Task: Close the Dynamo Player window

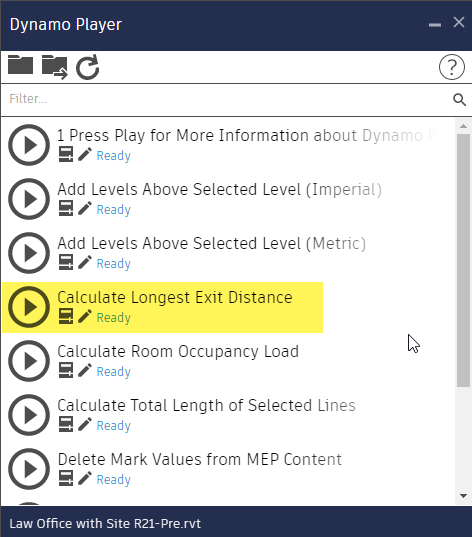Action: [459, 23]
